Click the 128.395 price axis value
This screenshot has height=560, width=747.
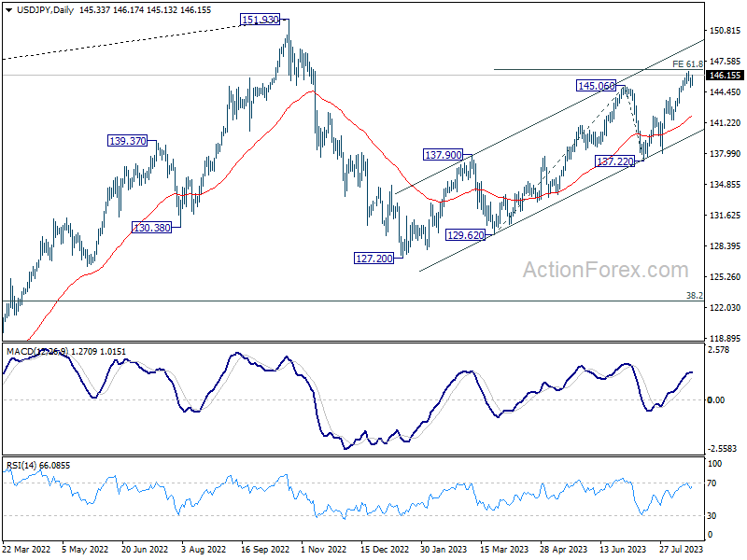tap(725, 245)
